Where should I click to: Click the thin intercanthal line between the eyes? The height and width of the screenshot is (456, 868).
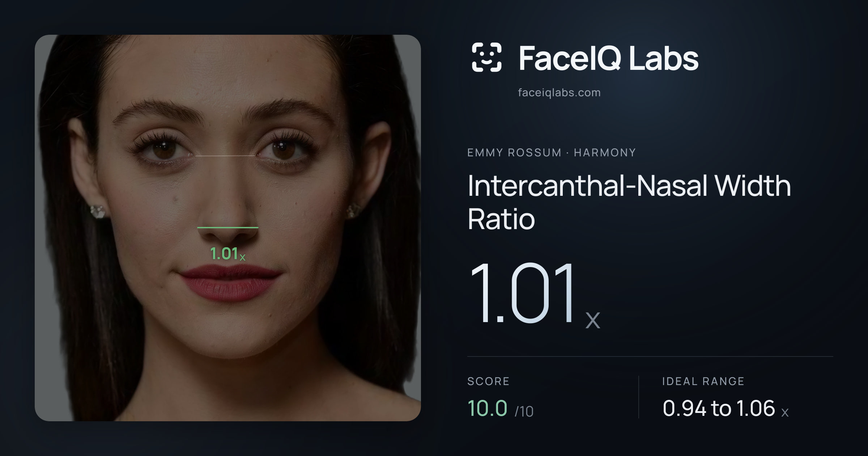pos(225,156)
